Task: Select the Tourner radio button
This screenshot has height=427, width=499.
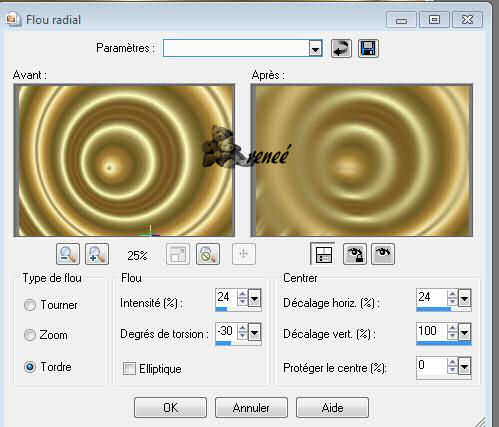Action: point(30,305)
